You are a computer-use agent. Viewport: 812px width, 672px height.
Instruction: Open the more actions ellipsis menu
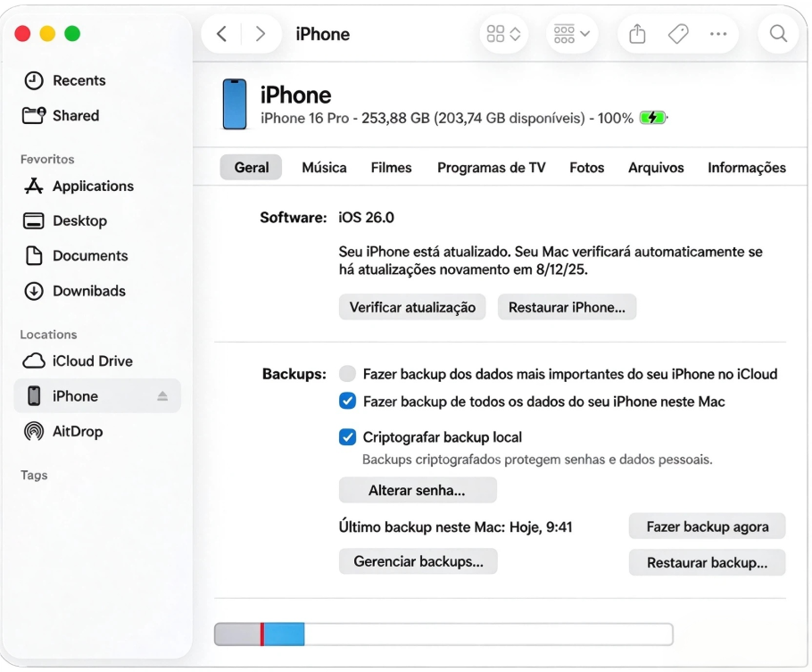point(718,34)
